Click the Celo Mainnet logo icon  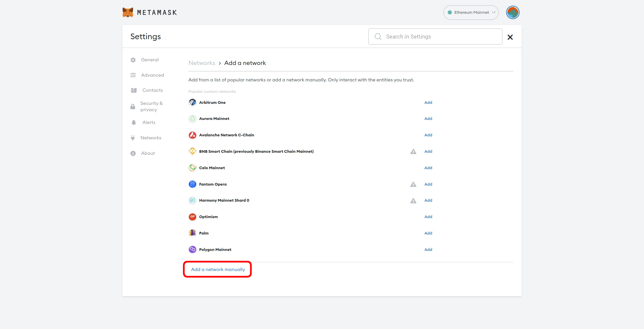pyautogui.click(x=193, y=168)
